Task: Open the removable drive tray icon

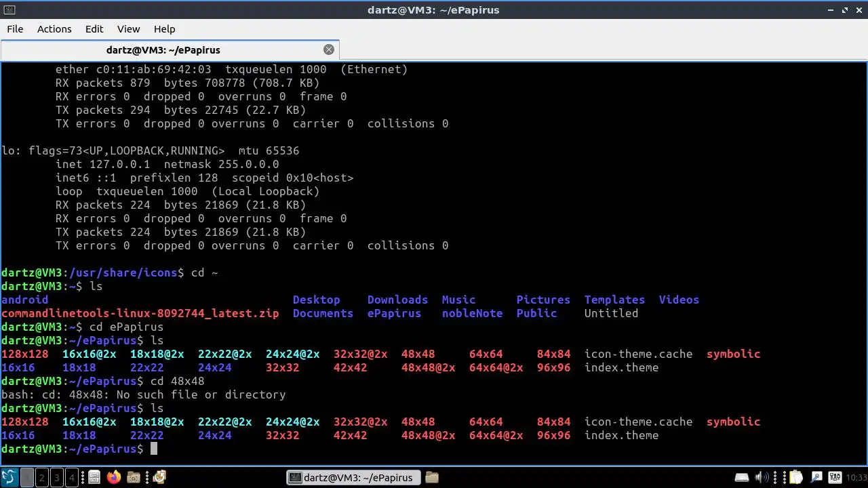Action: (x=742, y=478)
